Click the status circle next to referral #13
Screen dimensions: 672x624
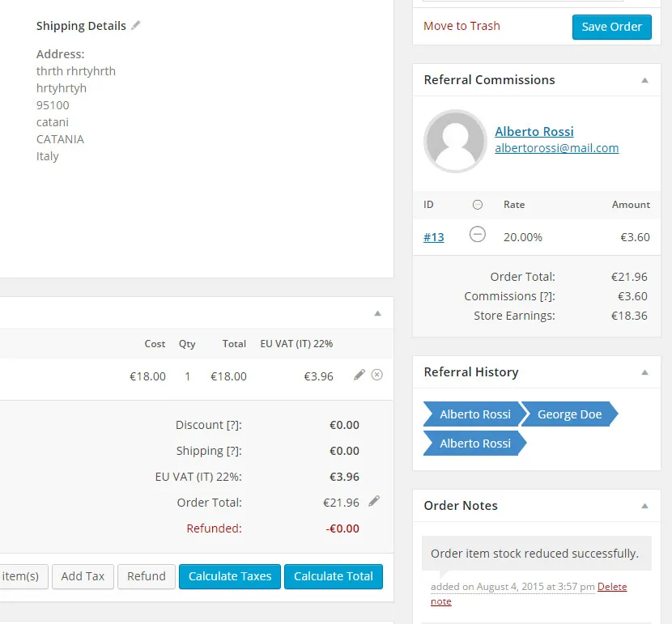pos(477,233)
